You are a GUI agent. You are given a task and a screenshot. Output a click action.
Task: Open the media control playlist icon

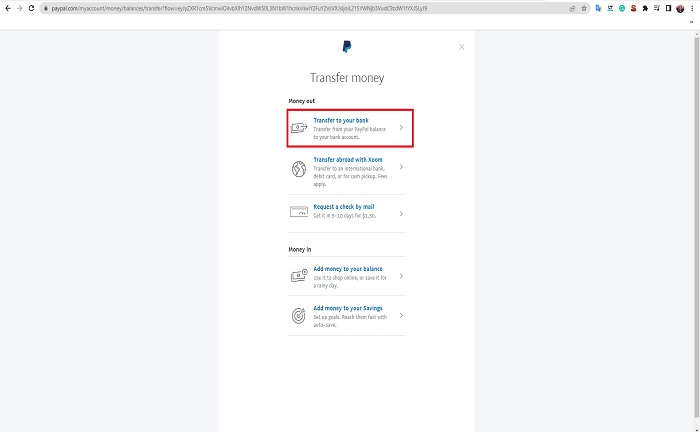pyautogui.click(x=657, y=8)
